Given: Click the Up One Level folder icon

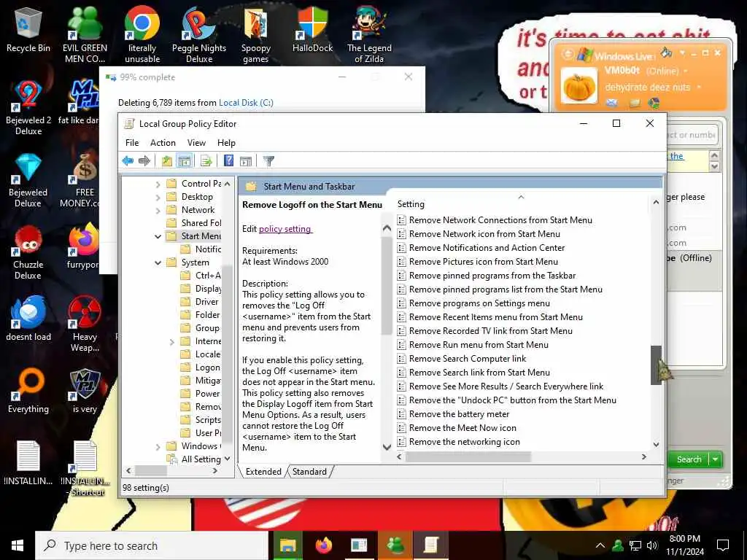Looking at the screenshot, I should [x=167, y=161].
